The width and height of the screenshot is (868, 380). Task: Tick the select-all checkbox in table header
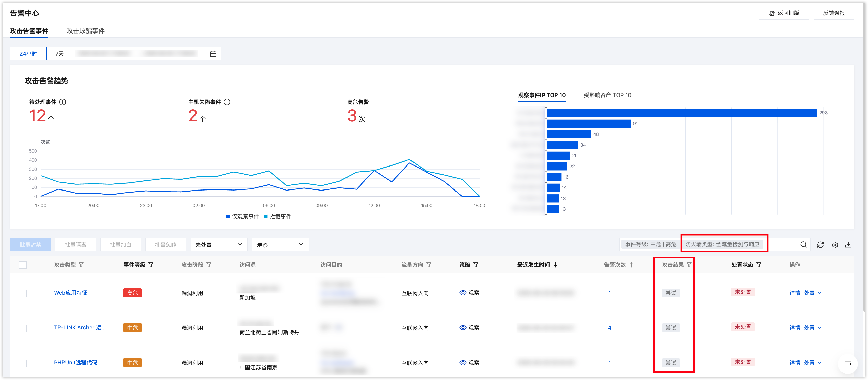(23, 265)
